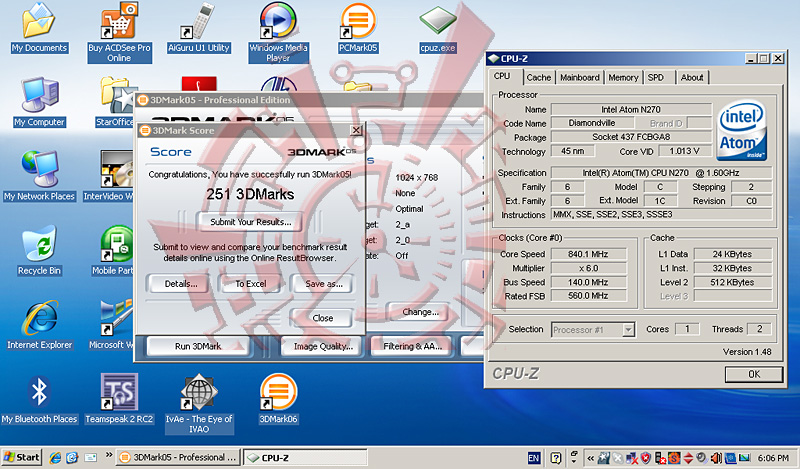Screen dimensions: 800x469
Task: Launch InterVideo WinDVD shortcut
Action: coord(110,176)
